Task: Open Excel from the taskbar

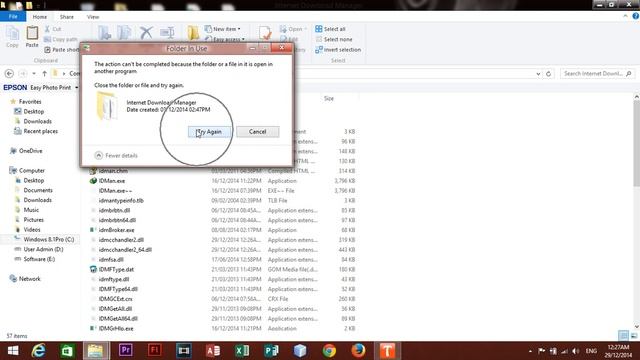Action: 242,351
